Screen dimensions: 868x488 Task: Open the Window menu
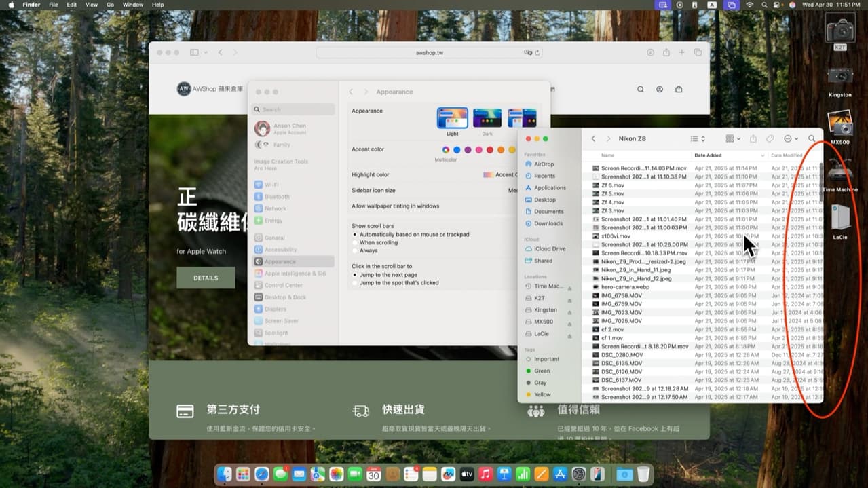[x=132, y=5]
